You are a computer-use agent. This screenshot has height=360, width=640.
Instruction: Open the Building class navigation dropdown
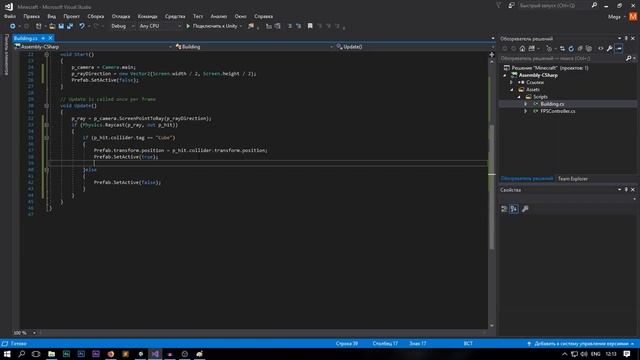click(254, 47)
